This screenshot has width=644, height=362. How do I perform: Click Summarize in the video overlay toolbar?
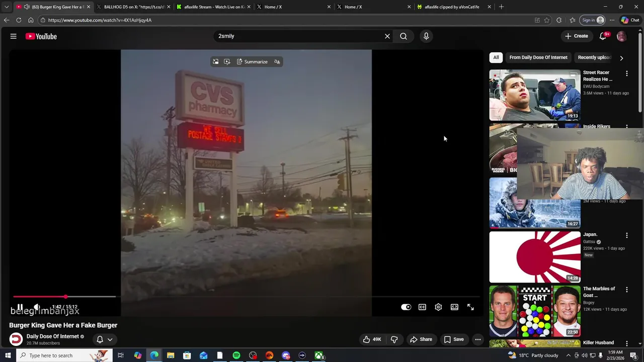click(x=252, y=62)
